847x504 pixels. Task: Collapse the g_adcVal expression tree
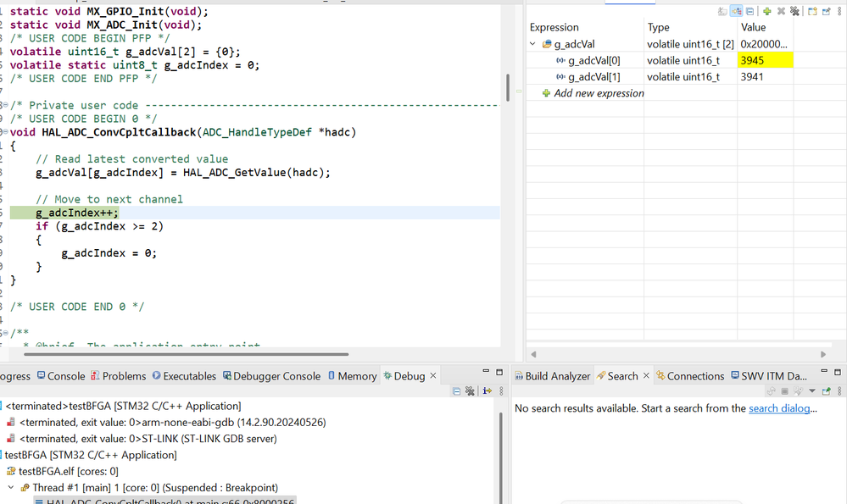tap(533, 44)
